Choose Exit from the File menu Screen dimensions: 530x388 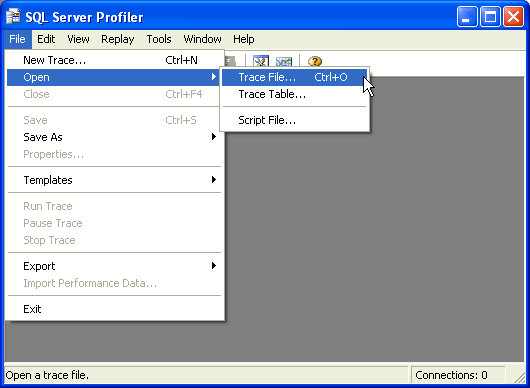(115, 309)
